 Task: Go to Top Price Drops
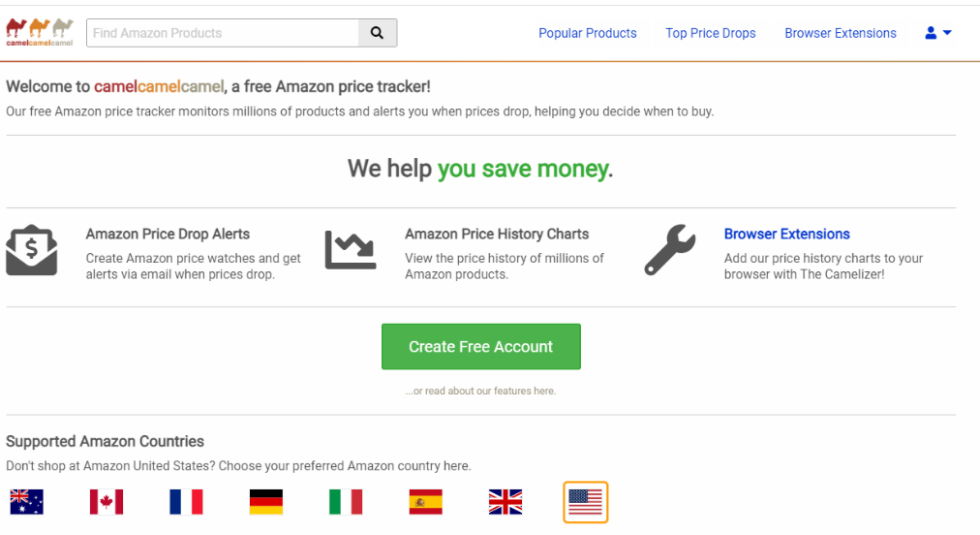pyautogui.click(x=711, y=33)
